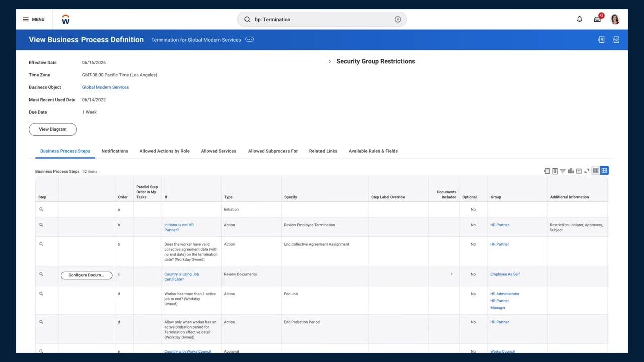
Task: Export steps table to worksheet icon
Action: coord(555,171)
